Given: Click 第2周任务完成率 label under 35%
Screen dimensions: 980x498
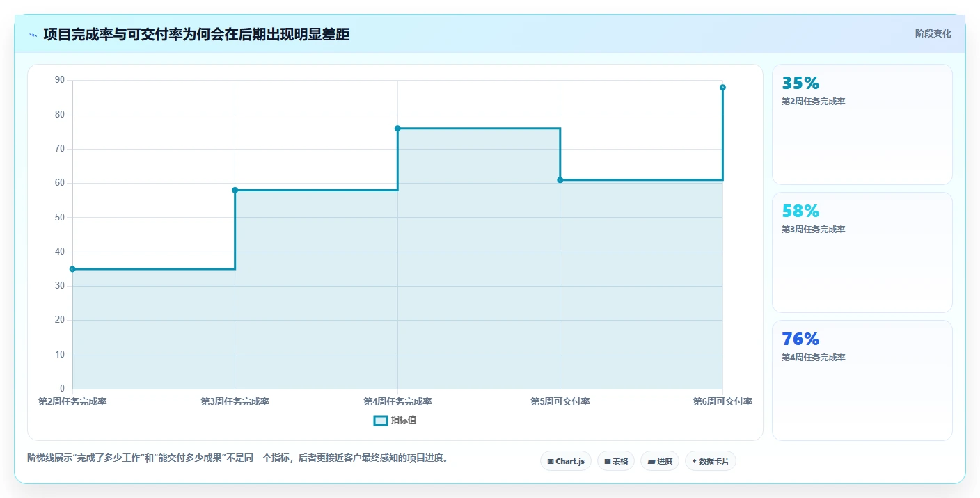Looking at the screenshot, I should 813,102.
